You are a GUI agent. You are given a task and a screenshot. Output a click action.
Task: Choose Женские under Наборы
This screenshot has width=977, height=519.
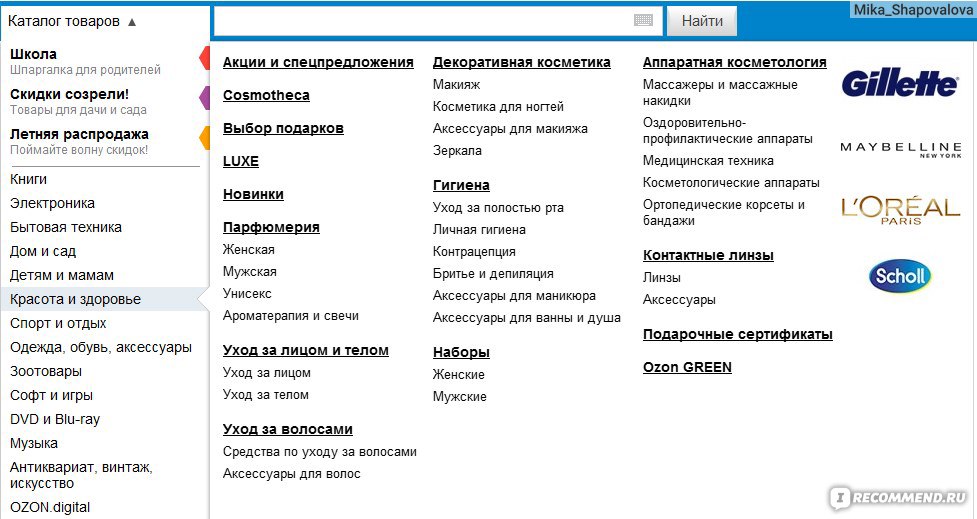(459, 375)
